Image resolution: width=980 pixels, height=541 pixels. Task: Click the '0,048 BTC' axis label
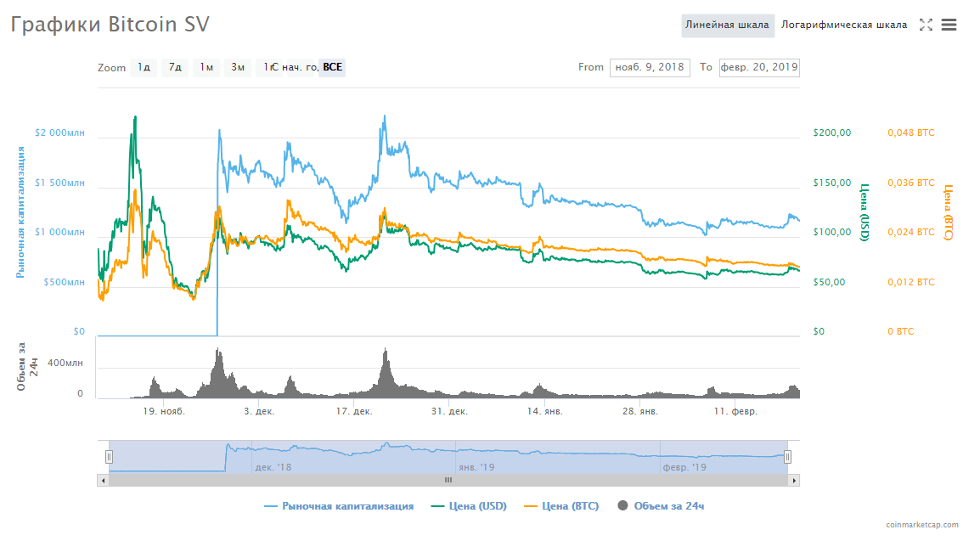pyautogui.click(x=911, y=132)
